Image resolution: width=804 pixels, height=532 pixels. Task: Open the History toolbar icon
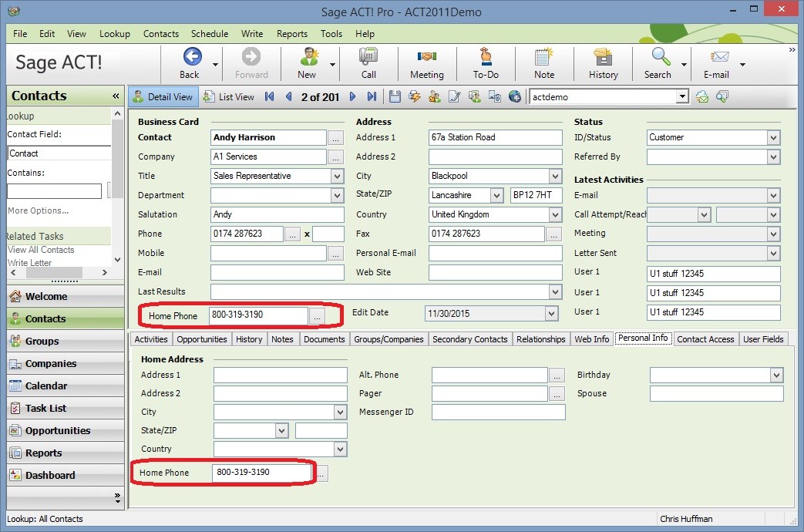click(x=603, y=56)
